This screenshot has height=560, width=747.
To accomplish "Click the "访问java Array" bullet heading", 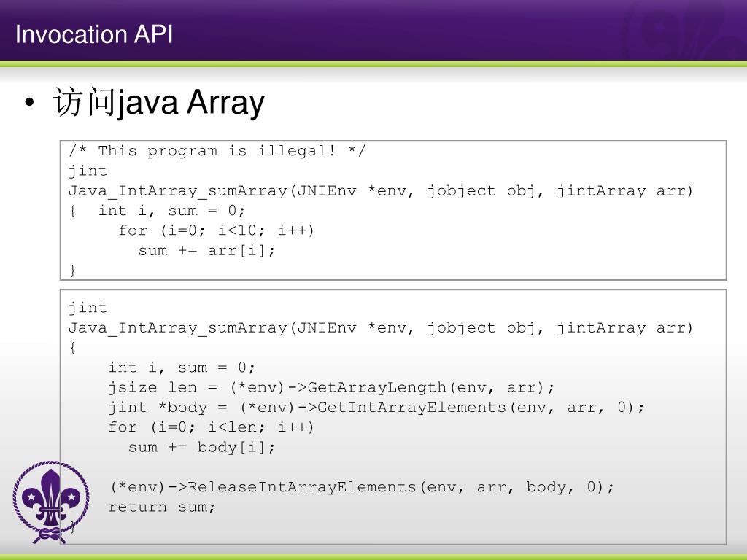I will [x=158, y=102].
